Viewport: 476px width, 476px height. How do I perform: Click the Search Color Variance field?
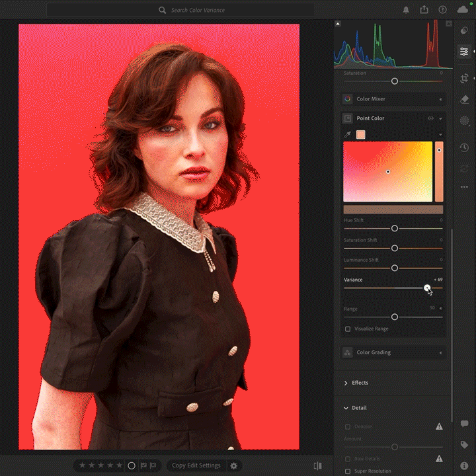[x=180, y=10]
